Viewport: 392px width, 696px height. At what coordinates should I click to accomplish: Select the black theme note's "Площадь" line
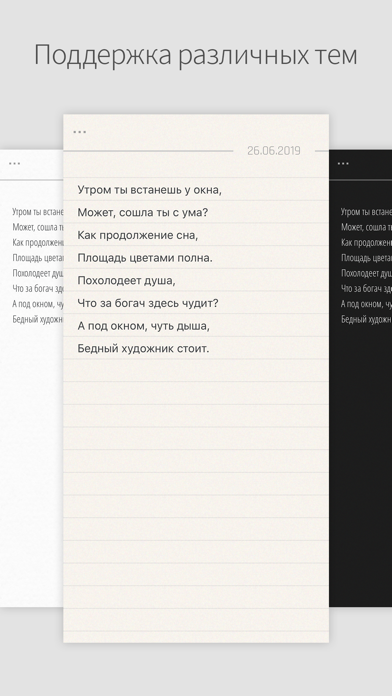coord(366,258)
